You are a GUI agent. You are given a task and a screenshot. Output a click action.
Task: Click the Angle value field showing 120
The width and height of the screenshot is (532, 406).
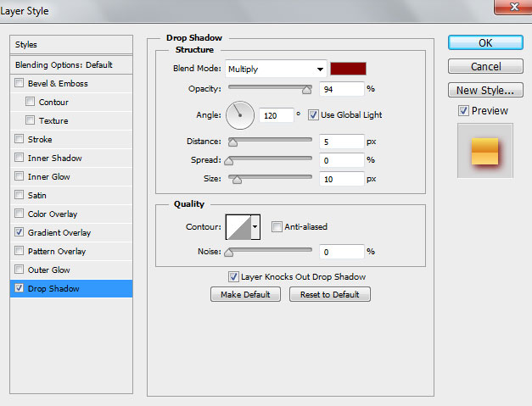[276, 115]
